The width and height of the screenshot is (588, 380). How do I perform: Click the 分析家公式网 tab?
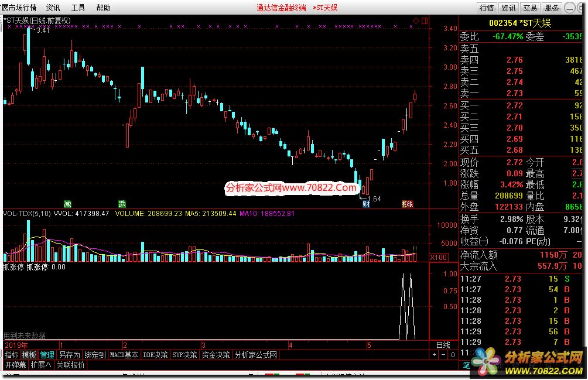point(256,355)
